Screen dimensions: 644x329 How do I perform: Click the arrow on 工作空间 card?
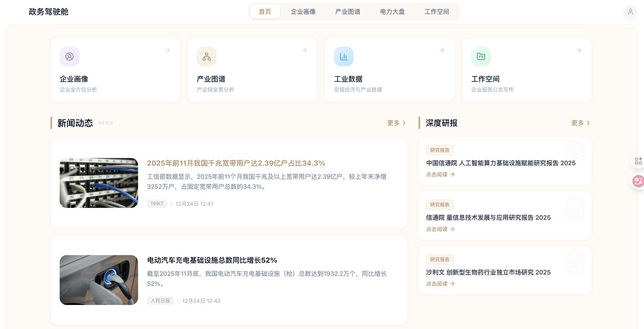[579, 50]
